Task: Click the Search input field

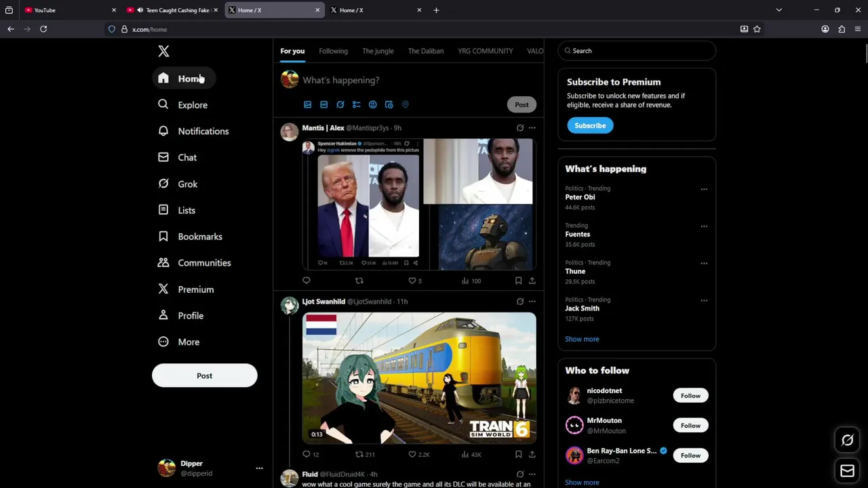Action: click(x=637, y=51)
